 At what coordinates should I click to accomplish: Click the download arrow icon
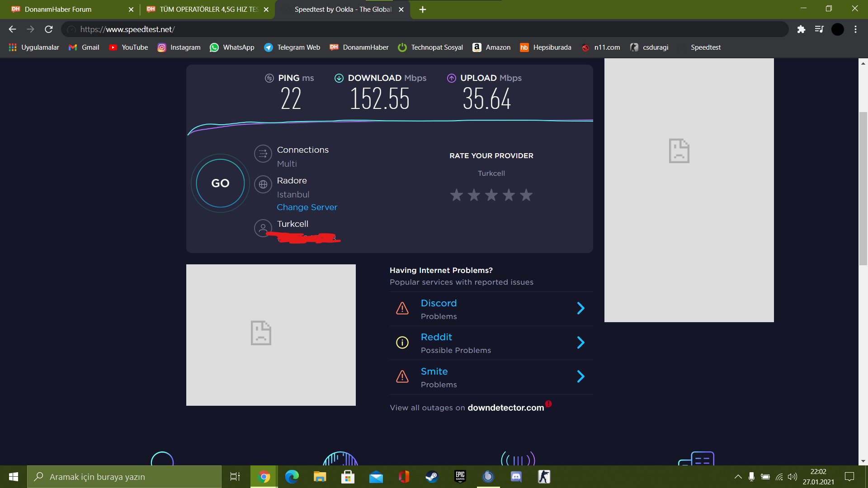pyautogui.click(x=339, y=78)
